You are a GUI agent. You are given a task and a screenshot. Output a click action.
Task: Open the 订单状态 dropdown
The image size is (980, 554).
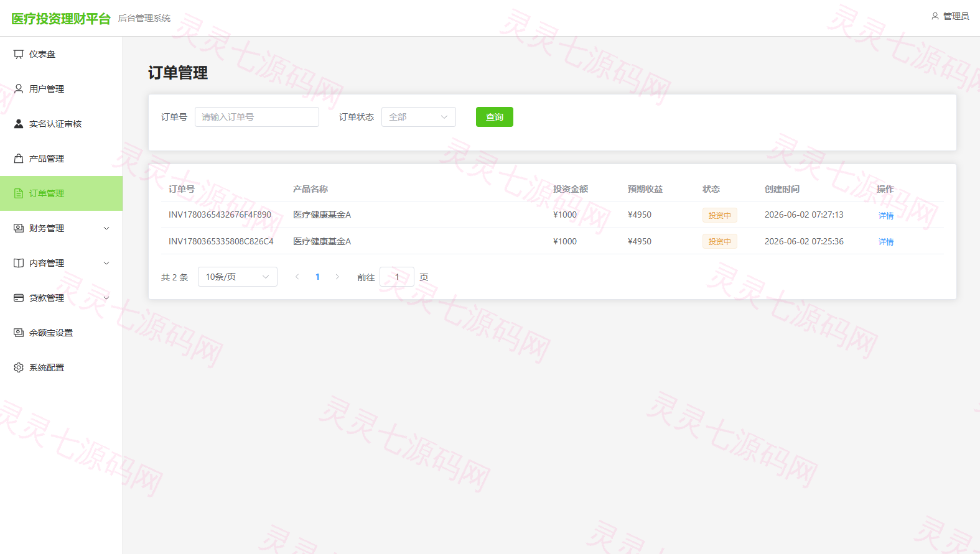pyautogui.click(x=419, y=117)
